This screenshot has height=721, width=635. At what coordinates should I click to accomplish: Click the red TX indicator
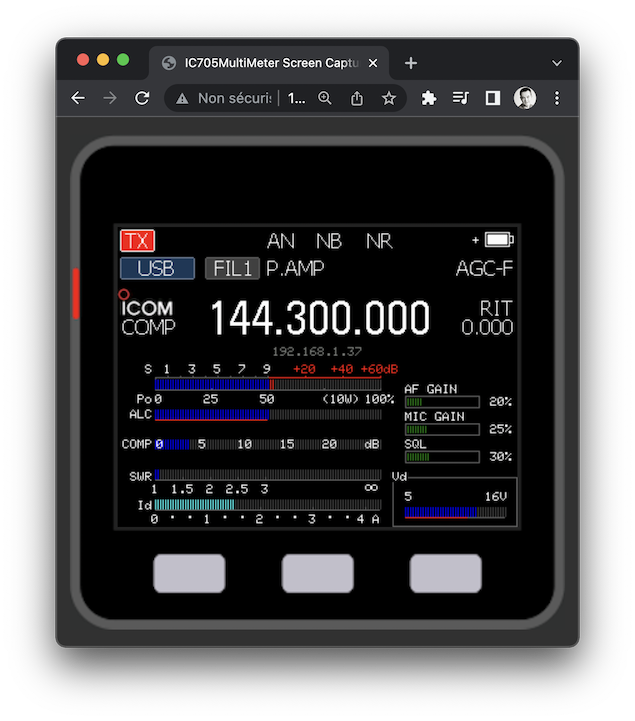tap(137, 241)
